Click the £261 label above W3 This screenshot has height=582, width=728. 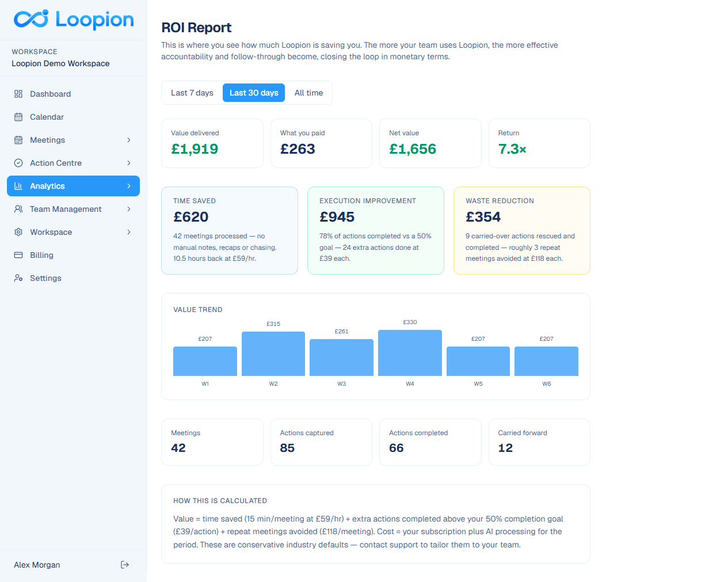pyautogui.click(x=341, y=332)
